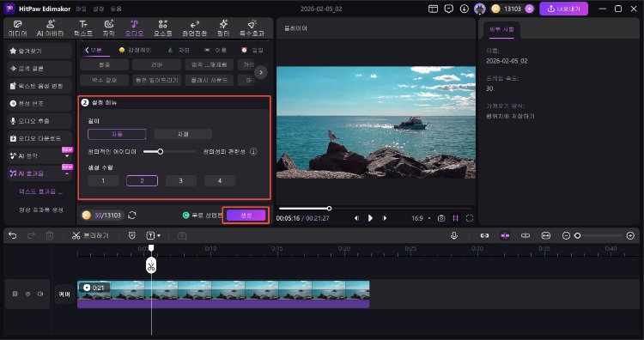This screenshot has height=340, width=644.
Task: Click the refresh icon next to 30/13103
Action: click(x=132, y=216)
